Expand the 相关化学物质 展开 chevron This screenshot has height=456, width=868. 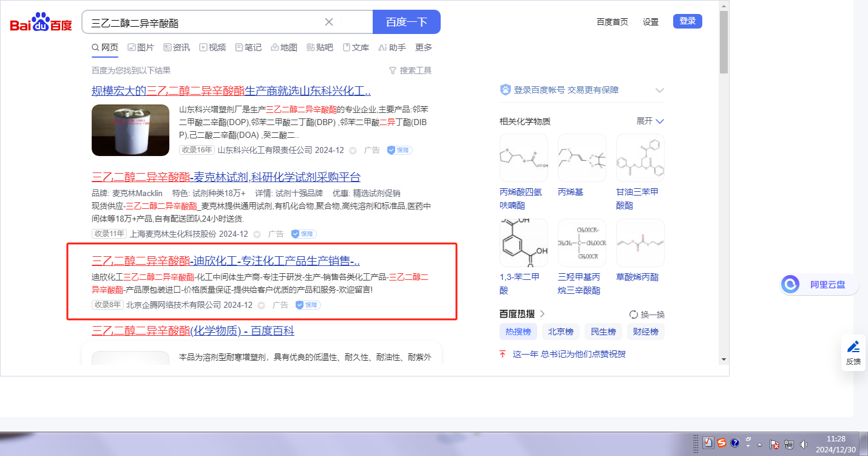pos(660,121)
